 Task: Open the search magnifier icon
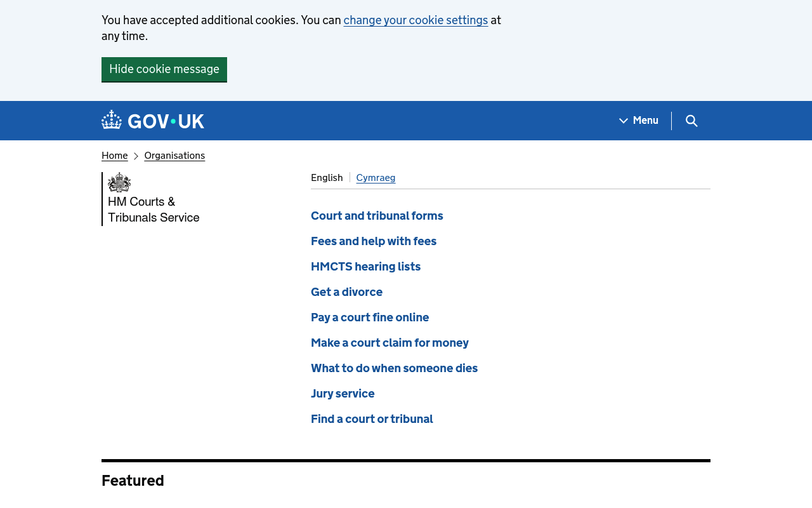691,121
